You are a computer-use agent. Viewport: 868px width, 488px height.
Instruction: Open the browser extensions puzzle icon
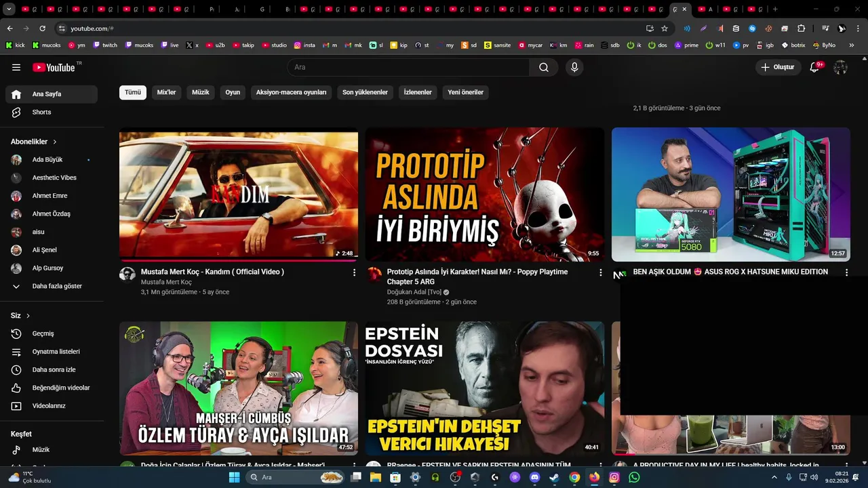[801, 28]
